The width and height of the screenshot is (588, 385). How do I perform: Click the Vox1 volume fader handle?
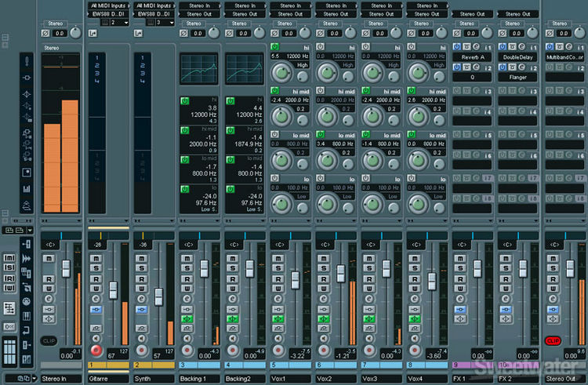click(x=295, y=280)
